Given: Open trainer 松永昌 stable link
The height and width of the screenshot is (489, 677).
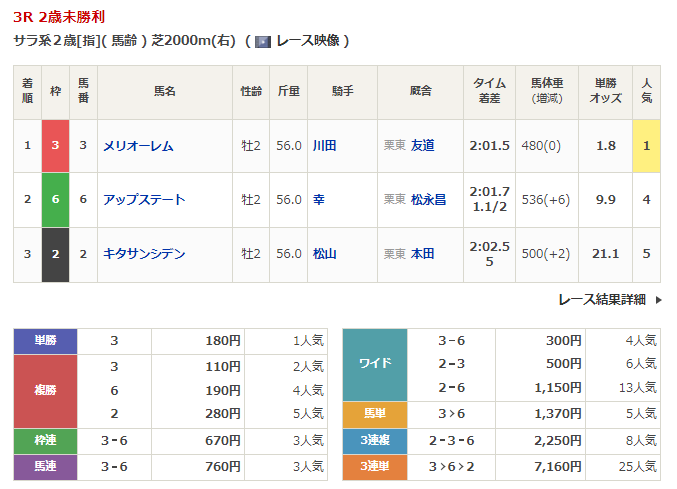Looking at the screenshot, I should coord(428,200).
